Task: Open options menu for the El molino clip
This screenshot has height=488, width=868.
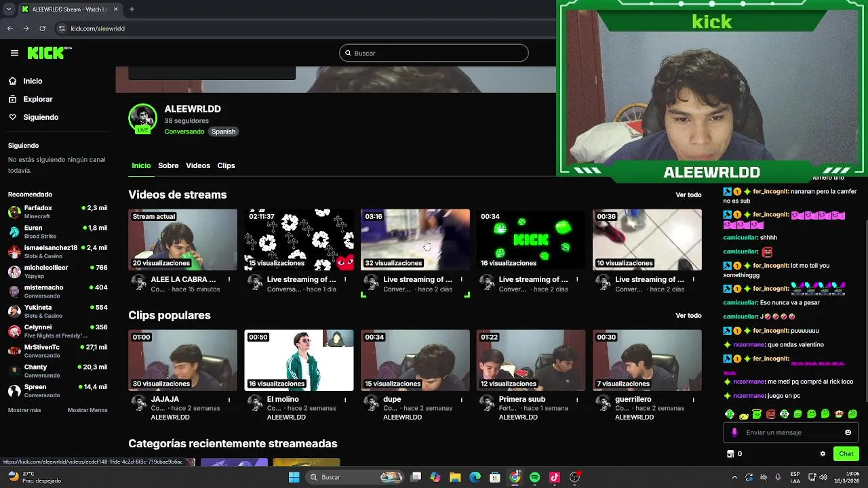Action: 345,400
